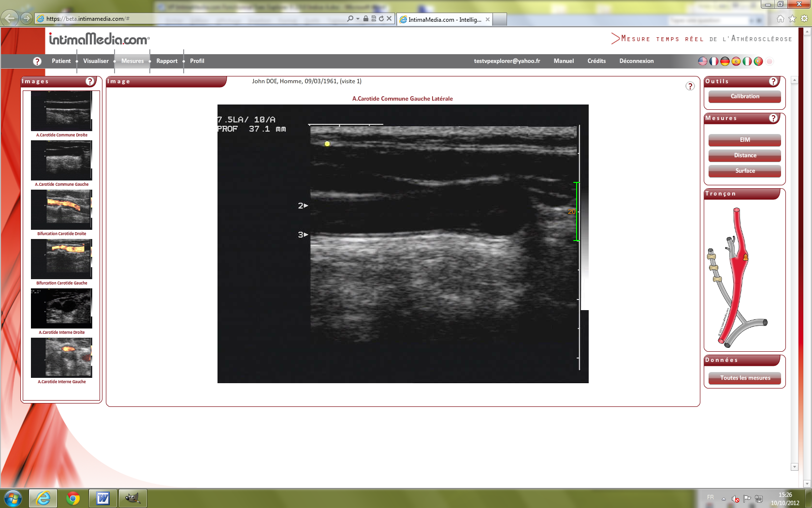
Task: Open the Mesures menu tab
Action: 132,61
